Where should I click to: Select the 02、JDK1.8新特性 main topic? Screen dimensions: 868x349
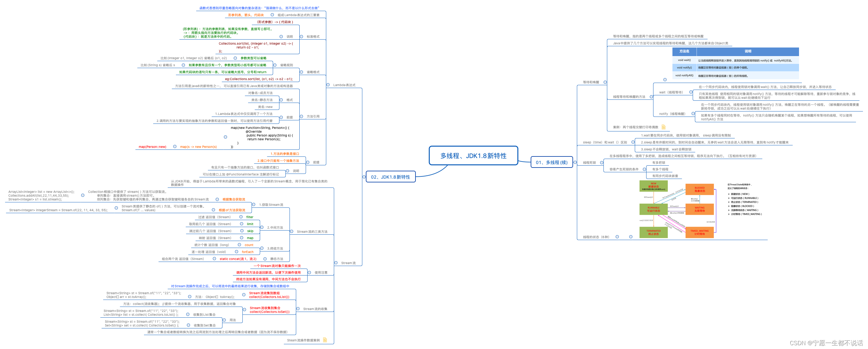pos(390,177)
